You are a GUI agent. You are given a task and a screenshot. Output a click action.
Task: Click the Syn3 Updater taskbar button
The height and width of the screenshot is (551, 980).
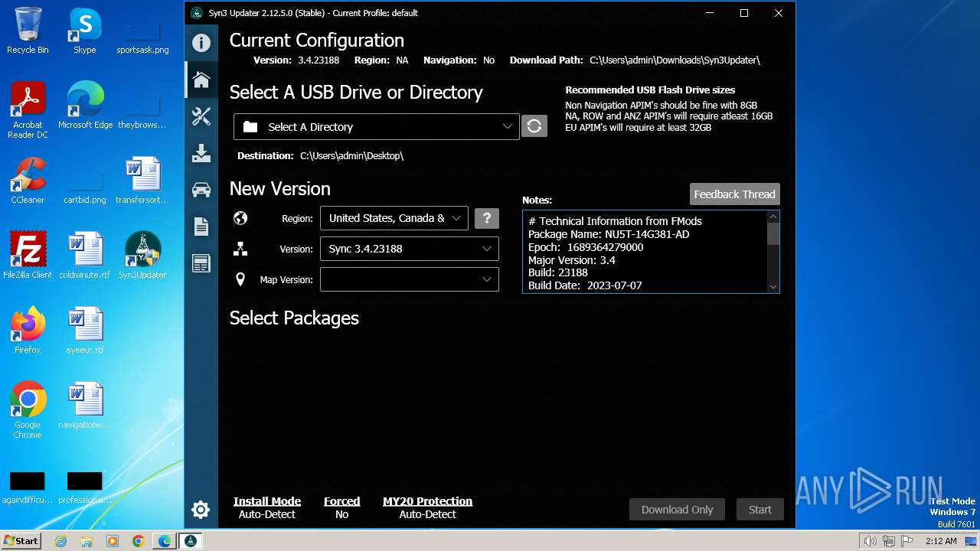coord(191,541)
